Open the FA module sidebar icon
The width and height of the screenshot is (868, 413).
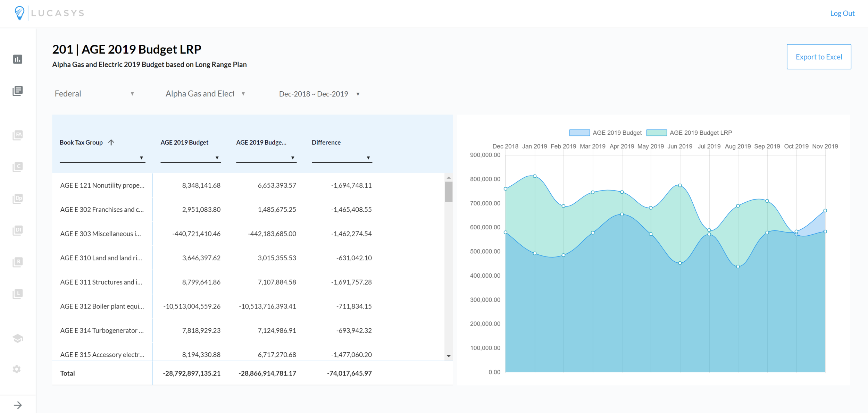18,135
